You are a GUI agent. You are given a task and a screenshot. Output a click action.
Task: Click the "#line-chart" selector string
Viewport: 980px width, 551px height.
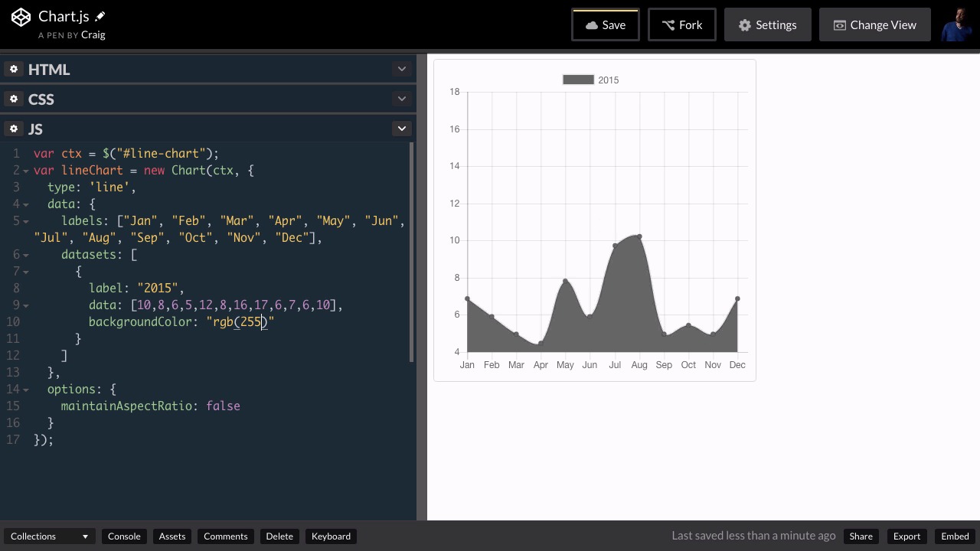tap(161, 154)
